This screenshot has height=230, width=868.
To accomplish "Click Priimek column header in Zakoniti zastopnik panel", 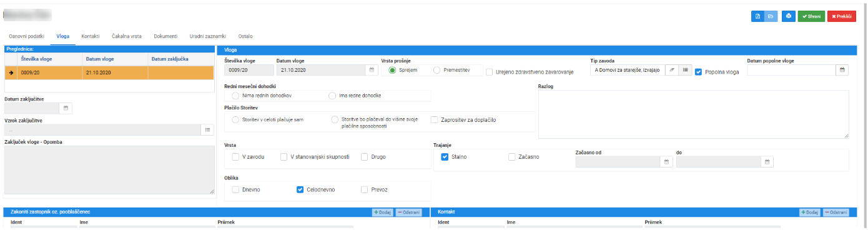I will 225,222.
